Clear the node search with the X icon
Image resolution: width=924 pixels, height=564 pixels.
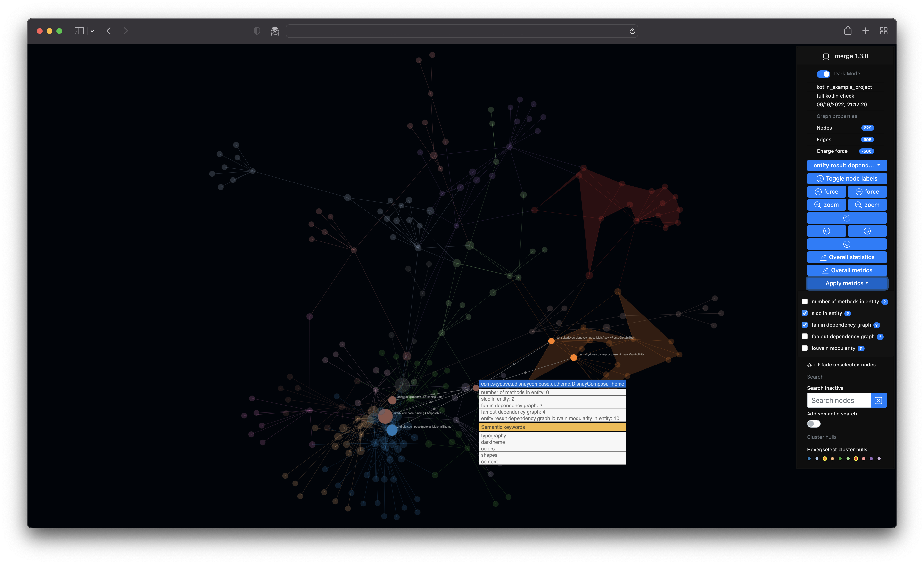[x=879, y=400]
